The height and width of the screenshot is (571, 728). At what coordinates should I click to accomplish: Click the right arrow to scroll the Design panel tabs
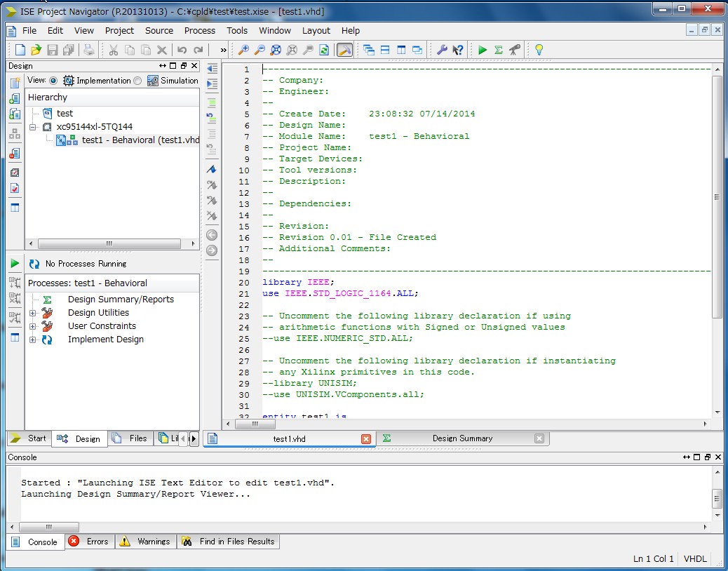(x=194, y=438)
